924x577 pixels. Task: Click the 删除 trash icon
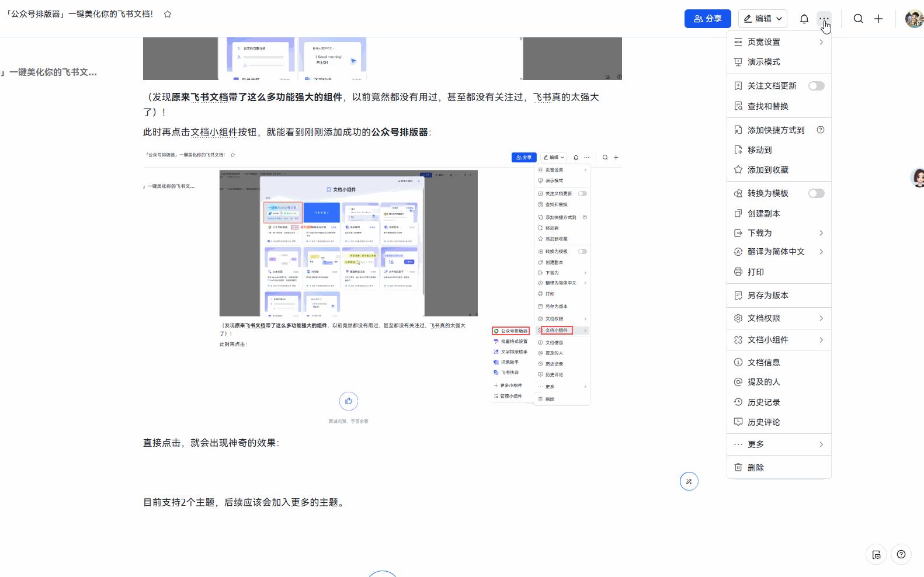[738, 468]
